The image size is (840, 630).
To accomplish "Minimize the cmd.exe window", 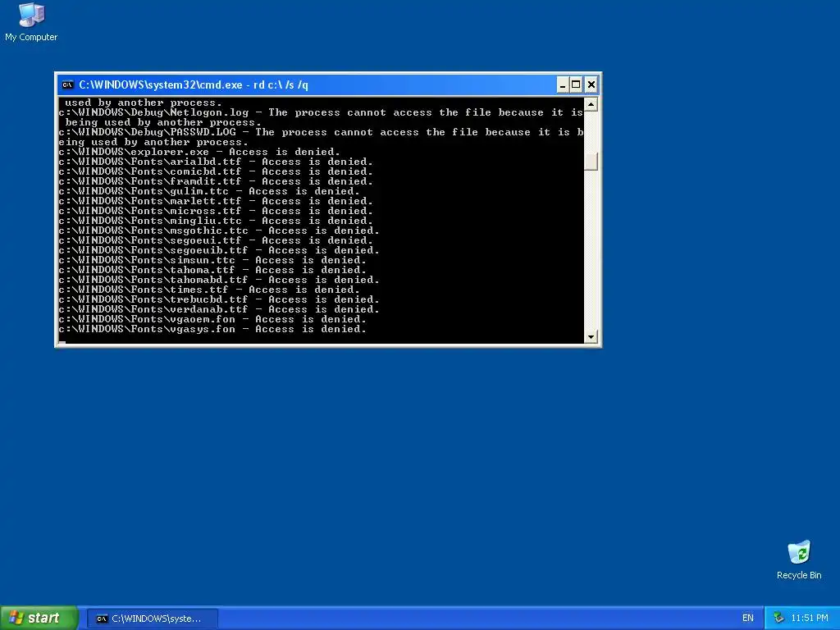I will click(x=563, y=84).
